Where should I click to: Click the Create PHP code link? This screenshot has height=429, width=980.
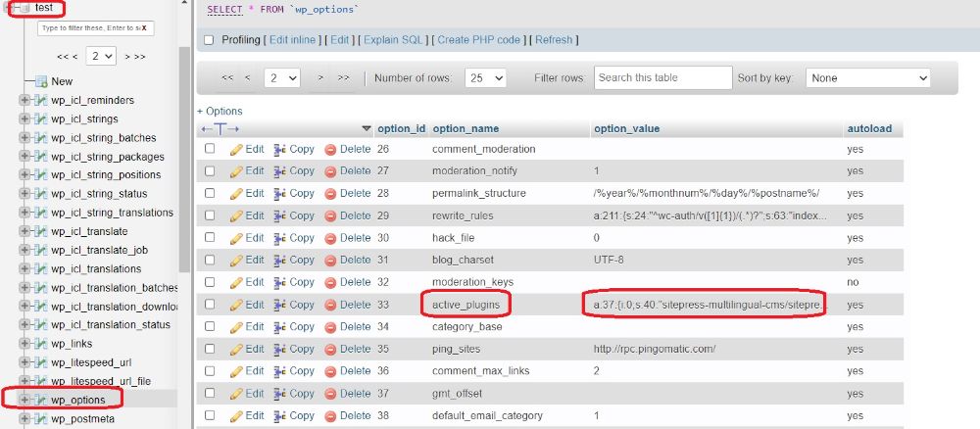pyautogui.click(x=479, y=40)
